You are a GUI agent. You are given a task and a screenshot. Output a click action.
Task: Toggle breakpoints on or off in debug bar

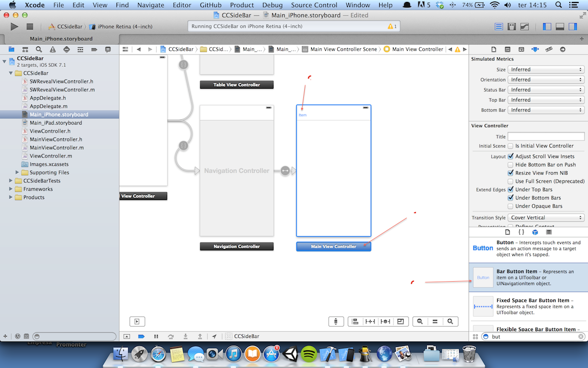[141, 336]
